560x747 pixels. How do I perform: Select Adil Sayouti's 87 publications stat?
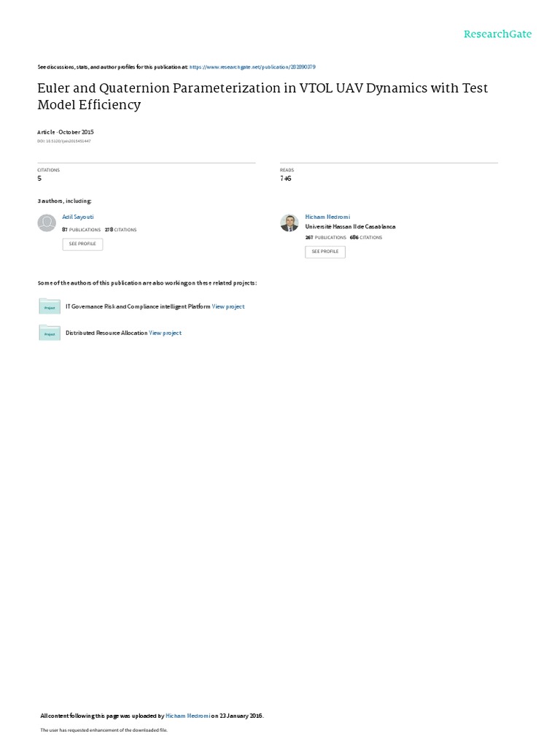82,230
